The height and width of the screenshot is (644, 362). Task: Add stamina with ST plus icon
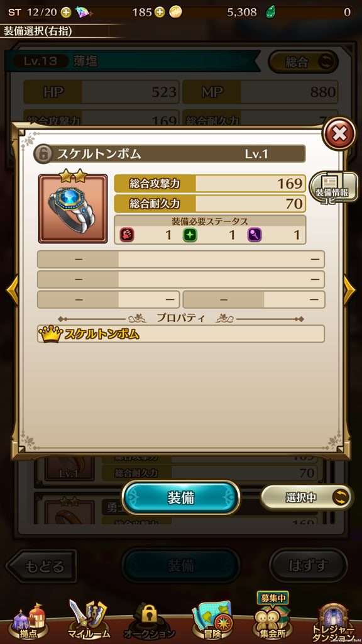65,13
